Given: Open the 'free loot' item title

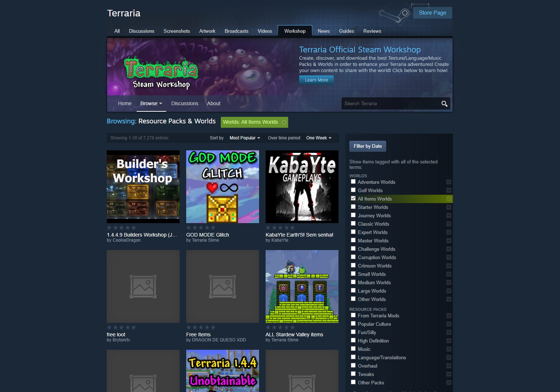Looking at the screenshot, I should (116, 334).
